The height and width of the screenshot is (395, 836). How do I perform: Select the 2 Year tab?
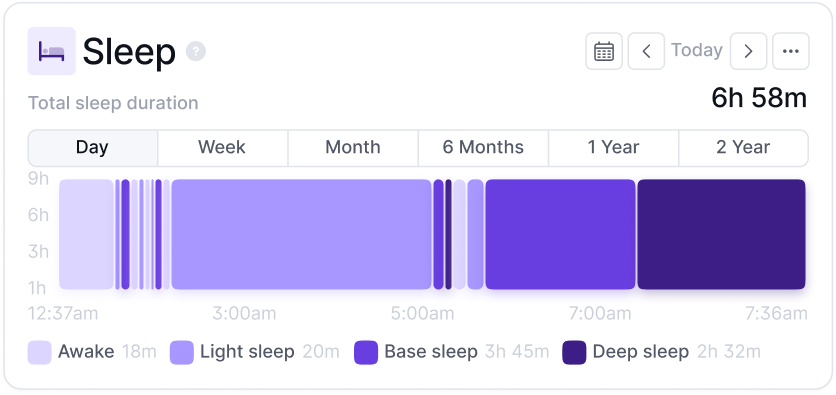[743, 148]
